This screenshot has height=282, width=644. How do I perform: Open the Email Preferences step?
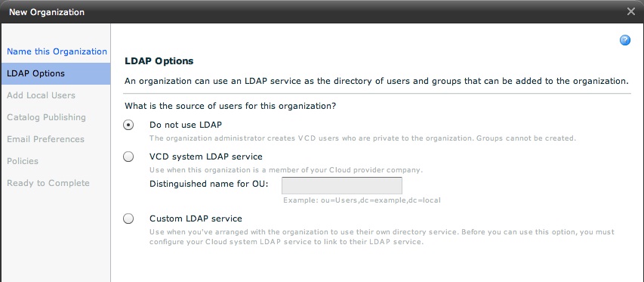click(45, 139)
